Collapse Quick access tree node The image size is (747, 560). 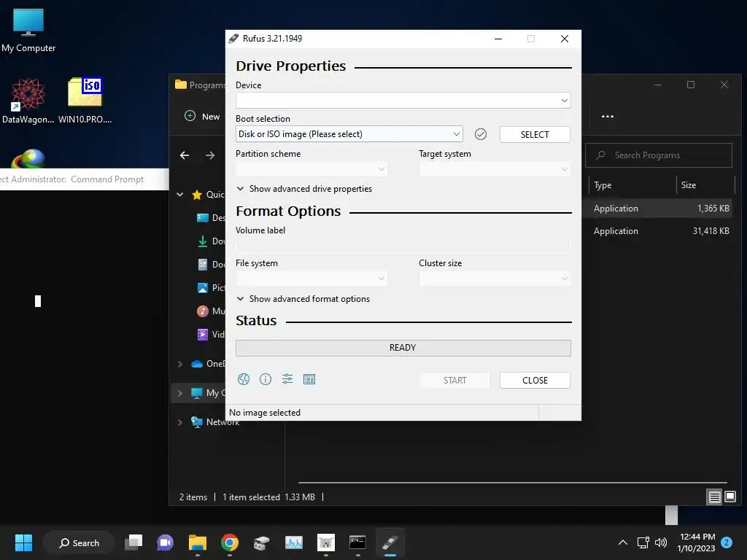coord(180,194)
